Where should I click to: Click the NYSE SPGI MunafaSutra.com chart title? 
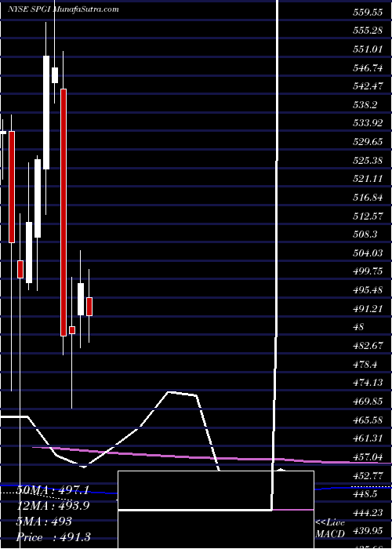click(64, 9)
